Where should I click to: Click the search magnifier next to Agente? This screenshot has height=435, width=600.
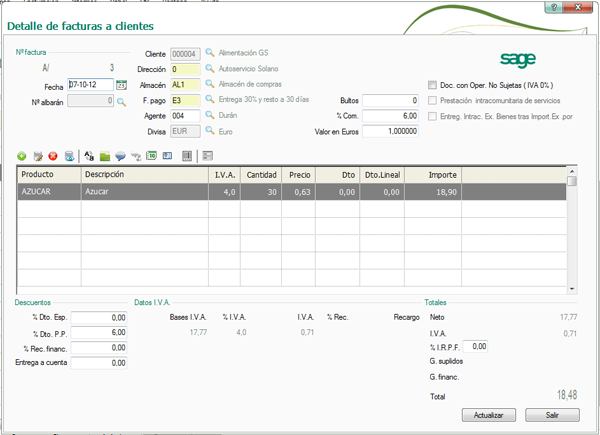211,116
